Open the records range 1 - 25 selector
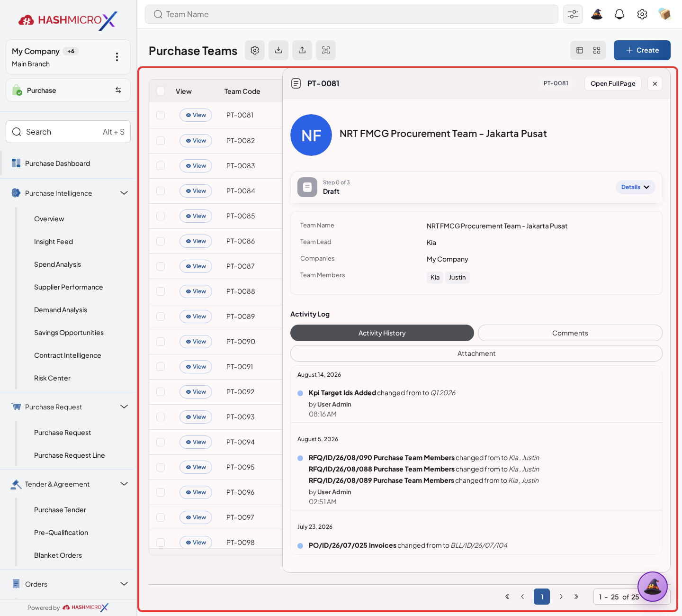Screen dimensions: 682x616 (632, 597)
